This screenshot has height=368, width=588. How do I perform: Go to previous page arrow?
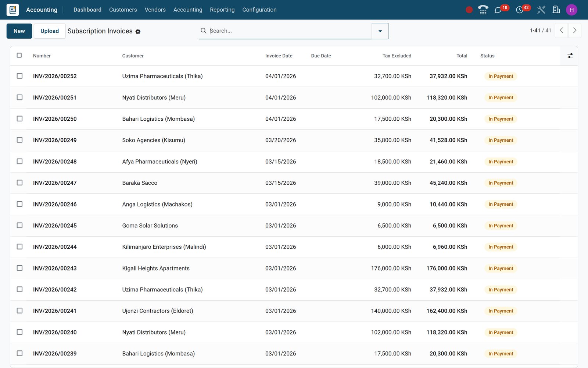coord(561,31)
